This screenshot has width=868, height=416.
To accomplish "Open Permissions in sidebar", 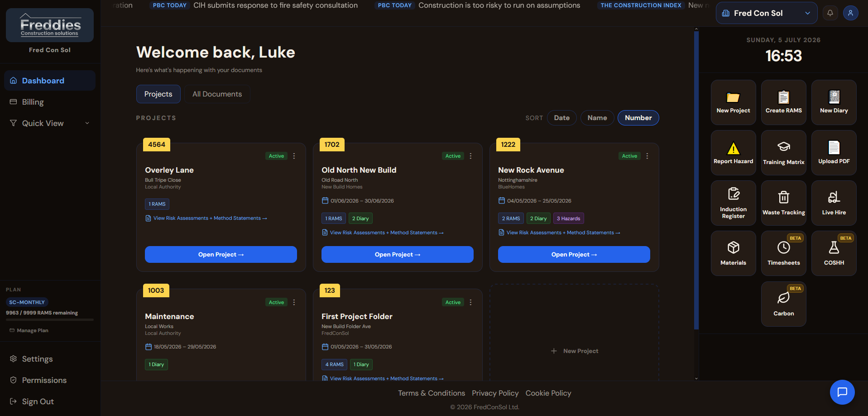I will point(50,380).
